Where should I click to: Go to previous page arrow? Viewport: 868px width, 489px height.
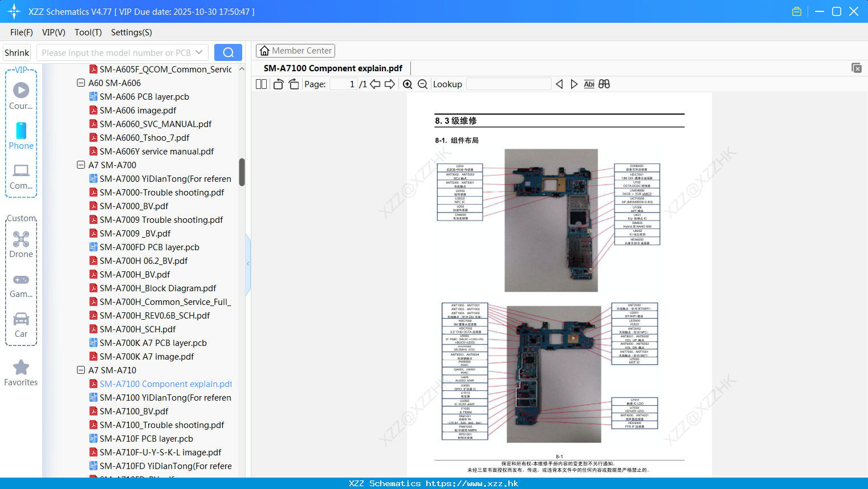coord(375,84)
